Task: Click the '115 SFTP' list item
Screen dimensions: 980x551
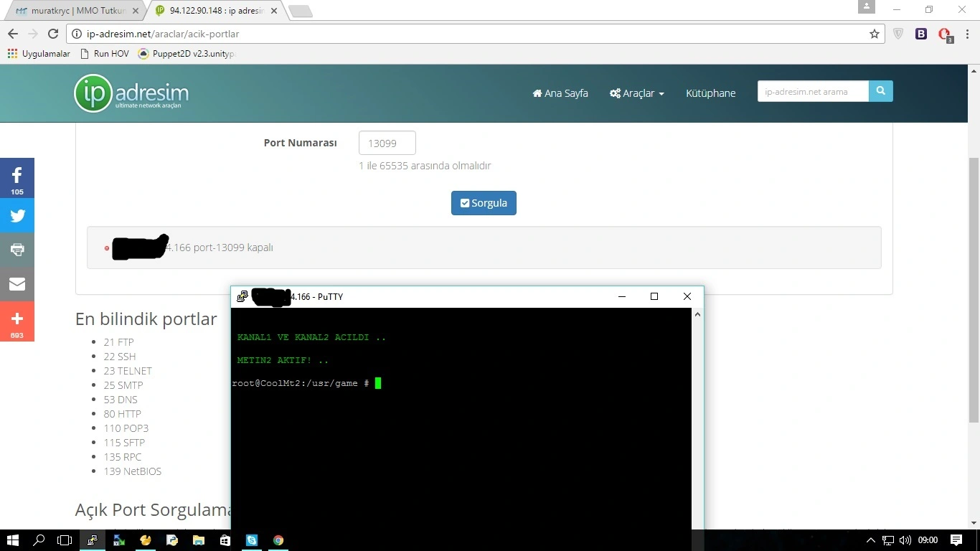Action: (124, 443)
